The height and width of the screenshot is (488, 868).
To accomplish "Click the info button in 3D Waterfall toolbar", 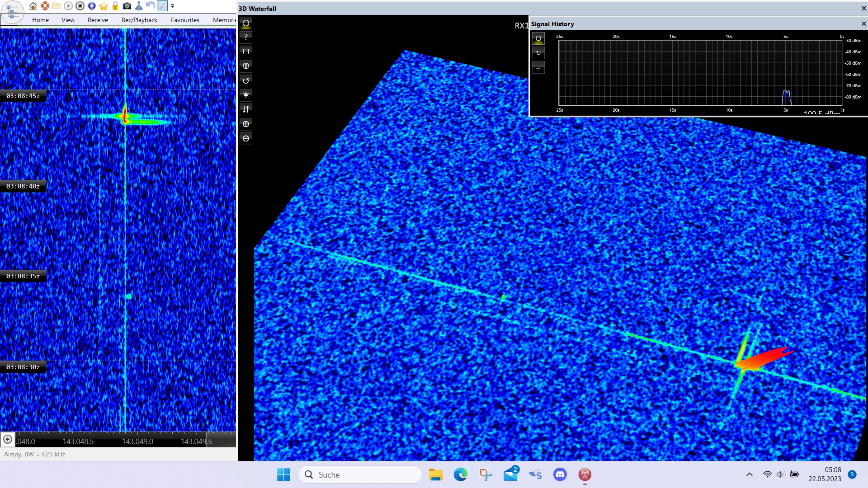I will click(246, 66).
